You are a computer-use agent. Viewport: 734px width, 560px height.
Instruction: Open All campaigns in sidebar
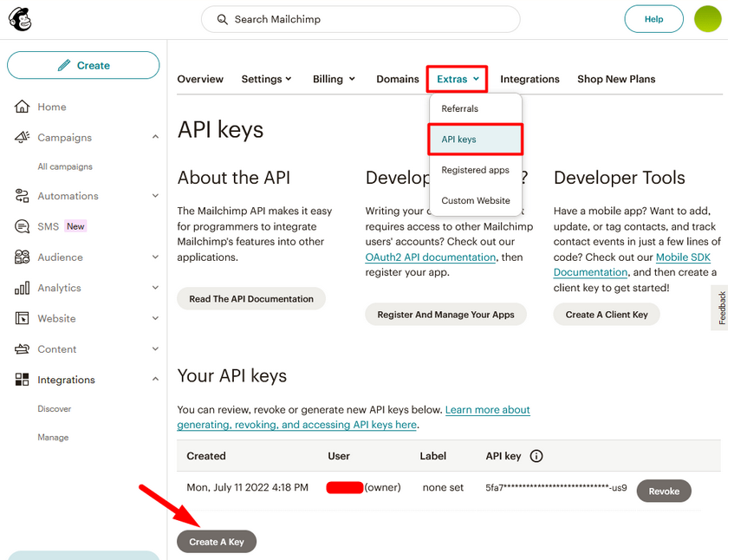pyautogui.click(x=65, y=166)
